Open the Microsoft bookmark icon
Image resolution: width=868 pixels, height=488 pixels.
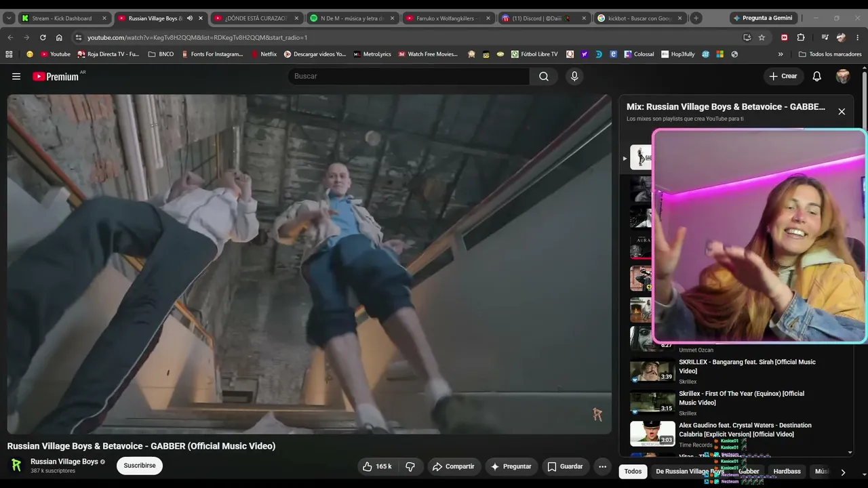click(x=719, y=54)
